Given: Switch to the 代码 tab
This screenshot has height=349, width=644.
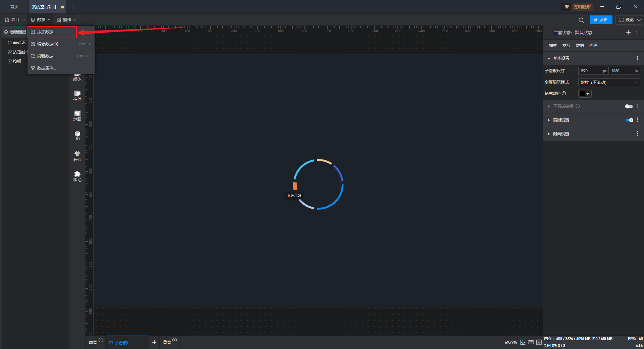Looking at the screenshot, I should coord(593,46).
